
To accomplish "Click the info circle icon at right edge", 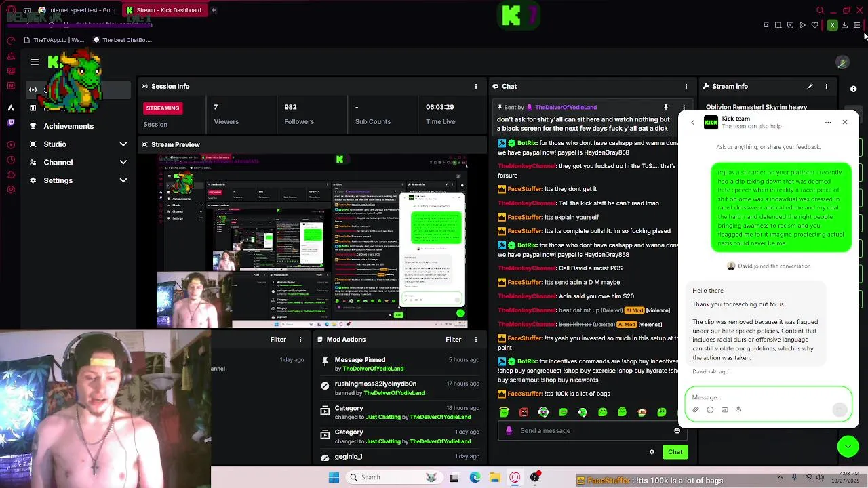I will pos(854,89).
